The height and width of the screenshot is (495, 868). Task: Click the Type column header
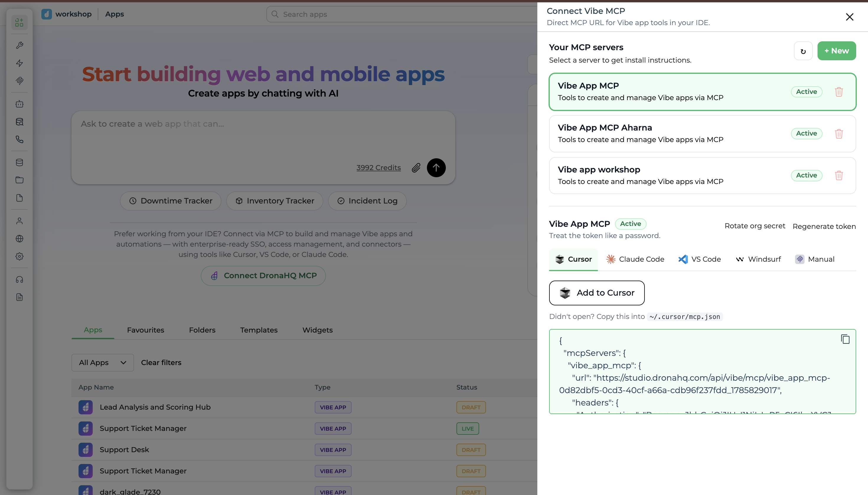pos(322,387)
